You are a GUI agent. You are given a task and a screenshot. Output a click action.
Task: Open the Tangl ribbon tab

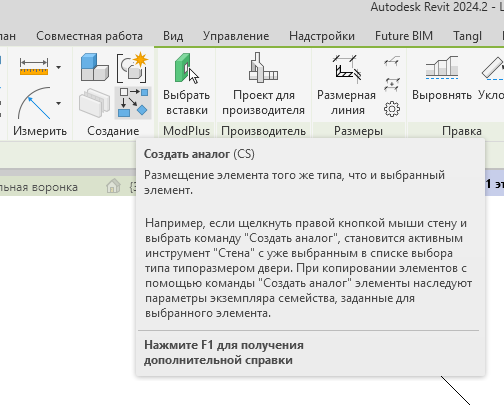pos(467,36)
